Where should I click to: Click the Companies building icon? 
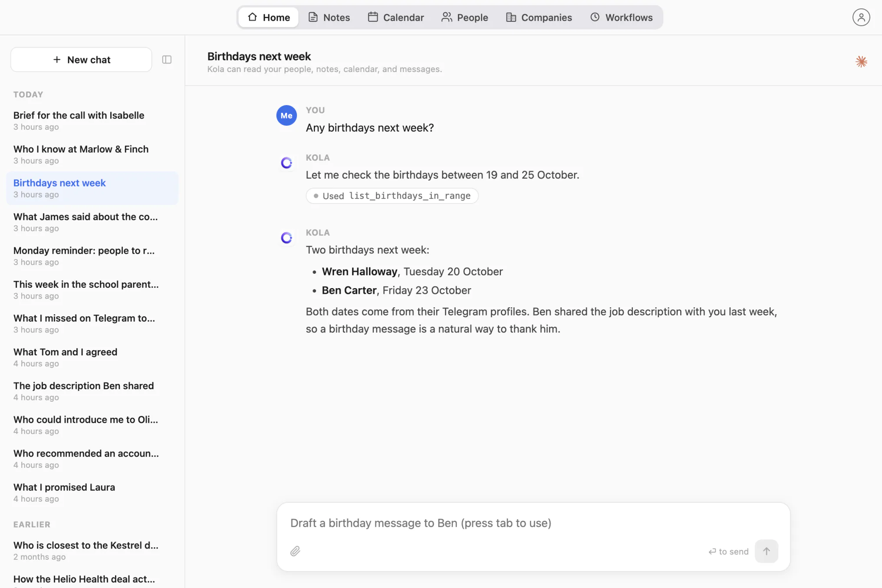511,17
